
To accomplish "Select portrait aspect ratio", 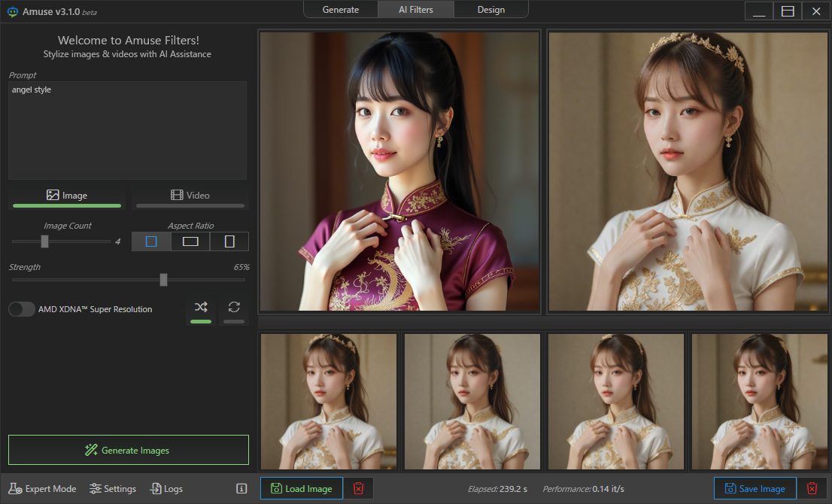I will coord(229,241).
